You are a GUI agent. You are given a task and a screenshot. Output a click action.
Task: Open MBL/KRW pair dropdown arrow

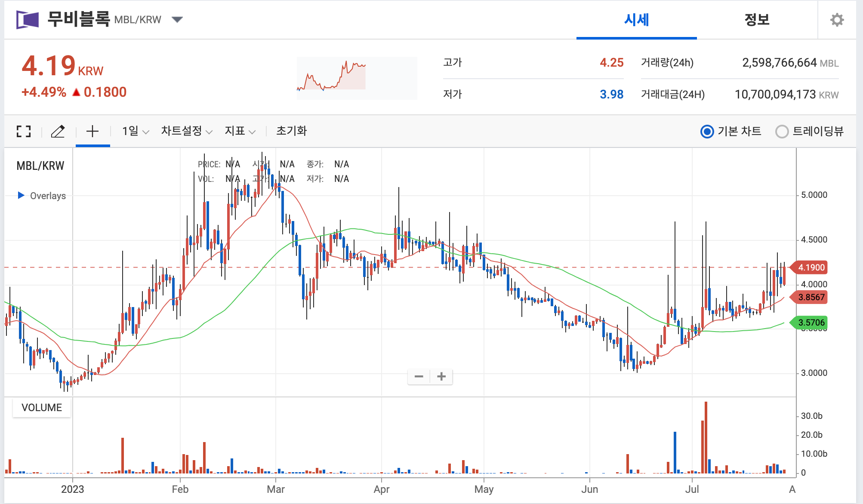pos(177,19)
